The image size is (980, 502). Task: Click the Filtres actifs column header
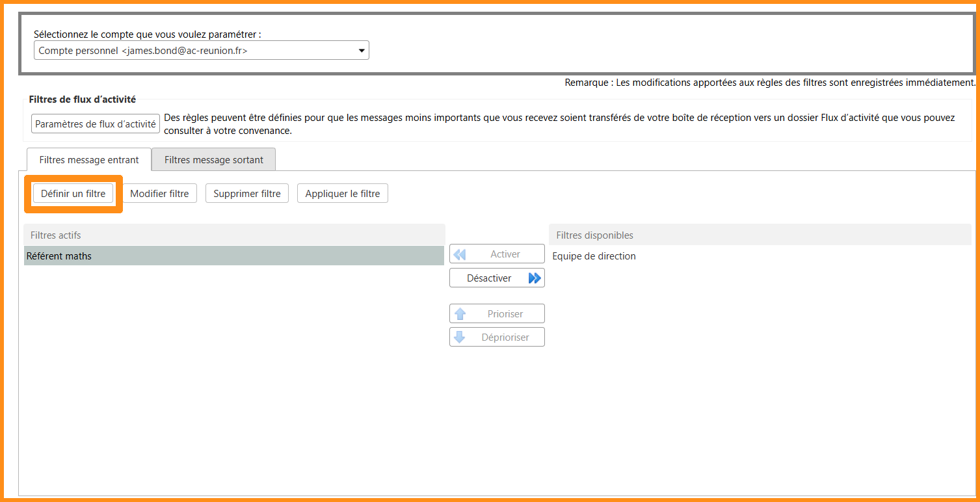tap(234, 235)
